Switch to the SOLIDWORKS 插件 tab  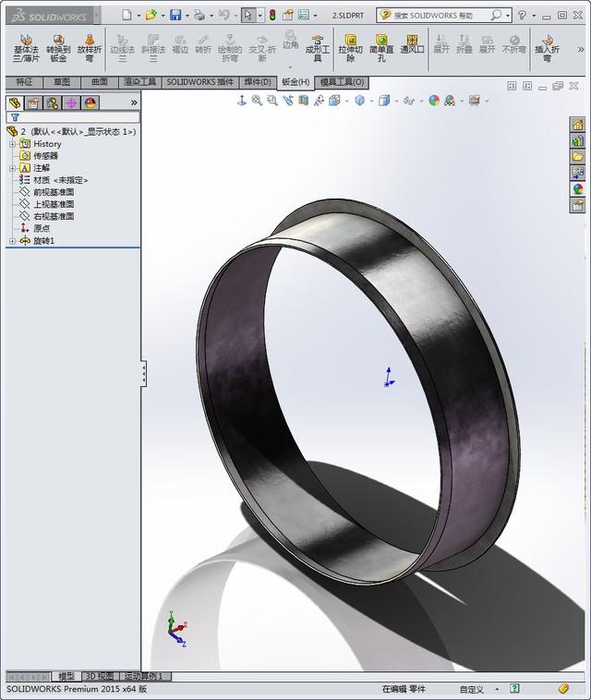(x=200, y=82)
